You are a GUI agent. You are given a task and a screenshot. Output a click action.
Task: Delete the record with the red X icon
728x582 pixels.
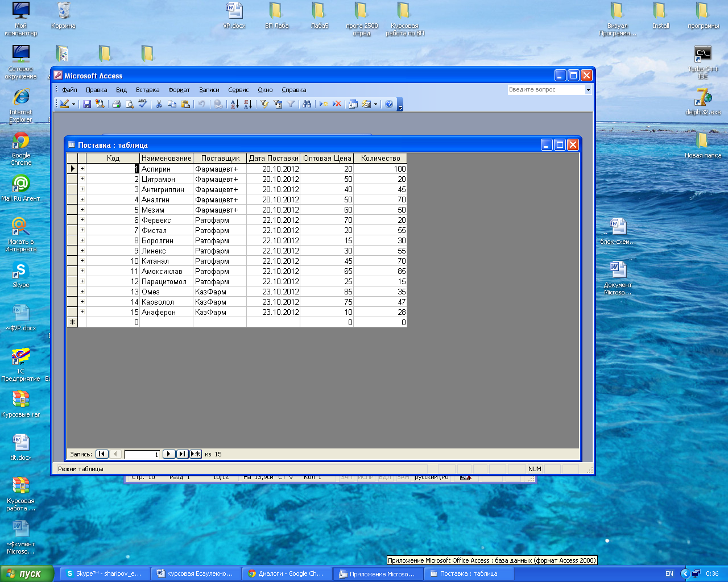pos(337,104)
